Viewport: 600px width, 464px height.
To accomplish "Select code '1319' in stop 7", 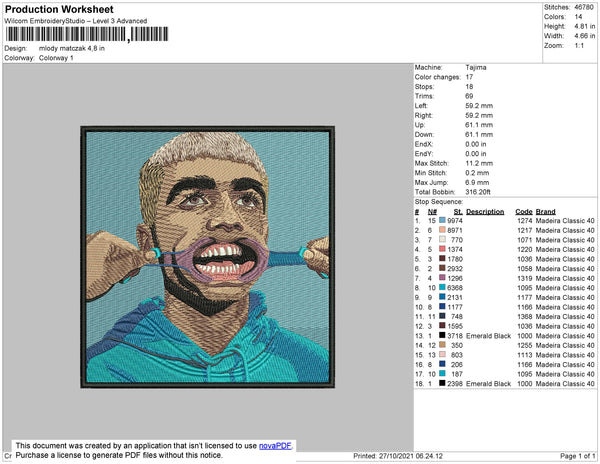I will click(525, 278).
